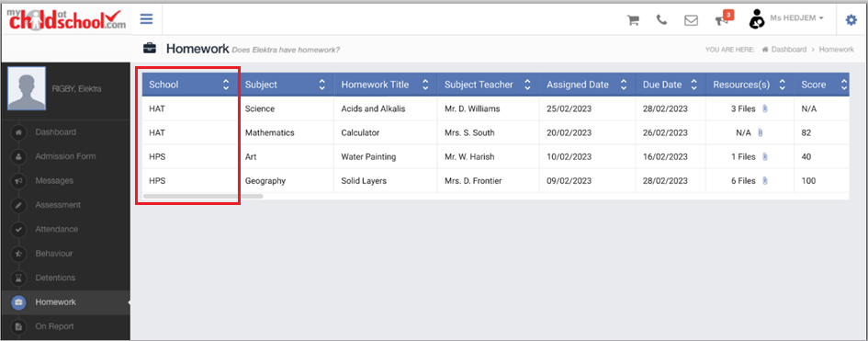Click the Assessment pencil sidebar icon
This screenshot has height=341, width=868.
tap(18, 205)
